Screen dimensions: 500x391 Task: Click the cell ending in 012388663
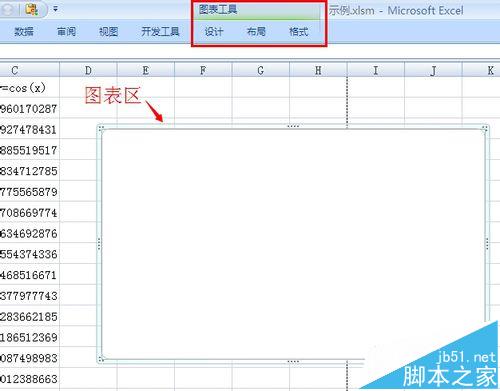[30, 379]
